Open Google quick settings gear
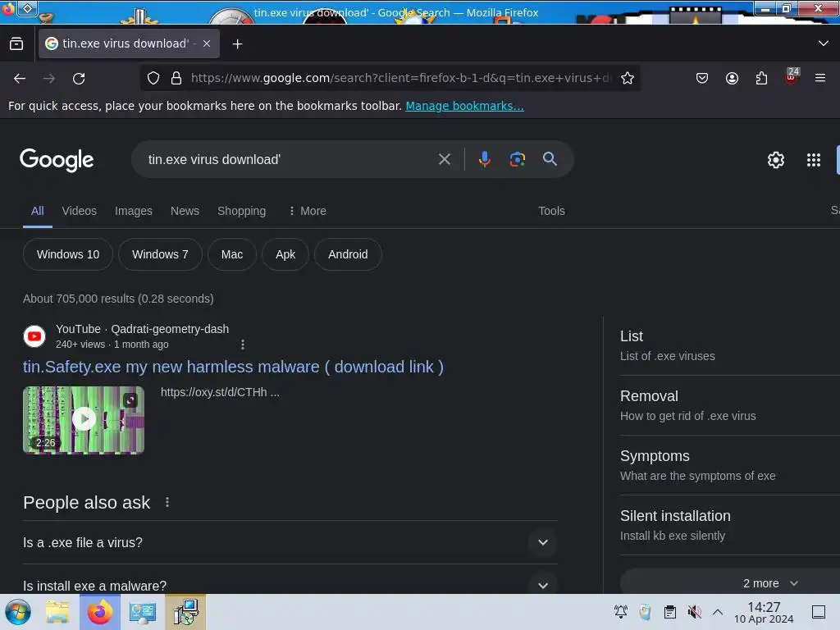The image size is (840, 630). click(776, 160)
